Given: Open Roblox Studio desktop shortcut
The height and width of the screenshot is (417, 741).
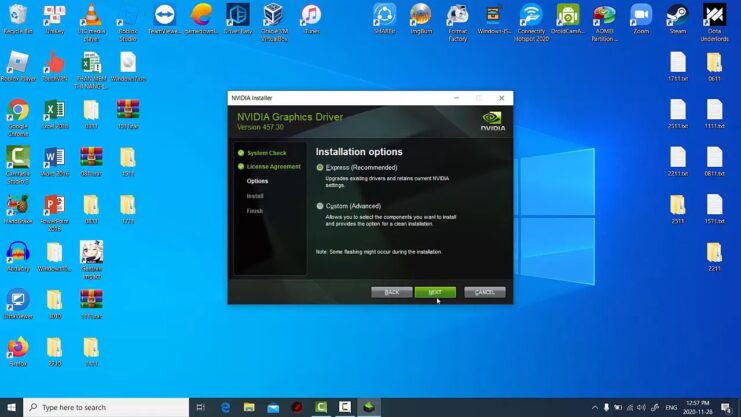Looking at the screenshot, I should coord(128,23).
